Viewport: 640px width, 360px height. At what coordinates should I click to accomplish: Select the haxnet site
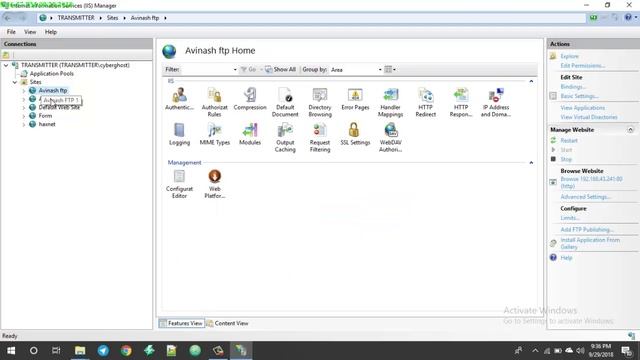point(47,124)
